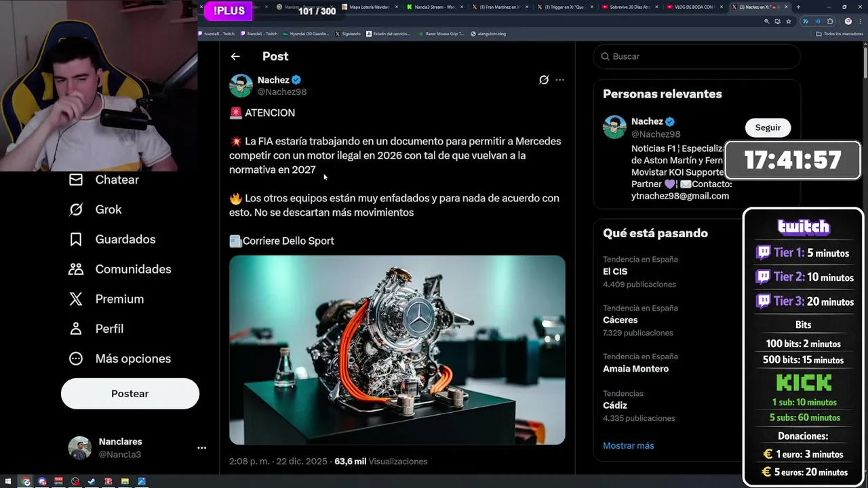Click the post timestamp 2:08 p. m.
The image size is (868, 488).
click(279, 462)
